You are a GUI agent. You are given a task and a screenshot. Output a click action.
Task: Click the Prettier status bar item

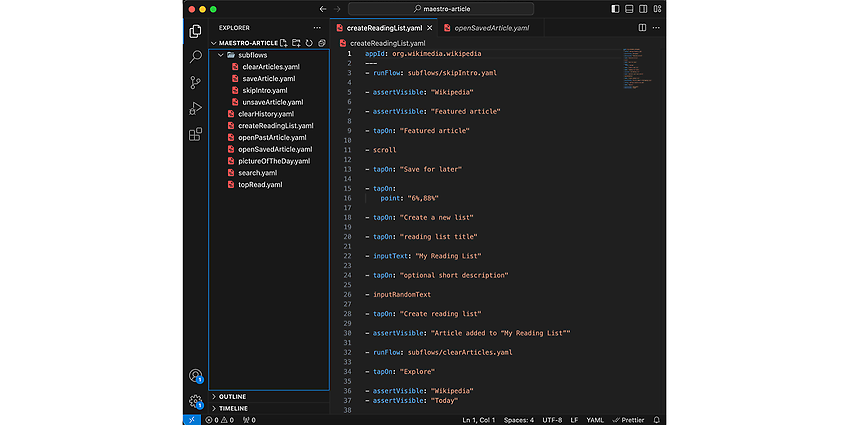(628, 420)
